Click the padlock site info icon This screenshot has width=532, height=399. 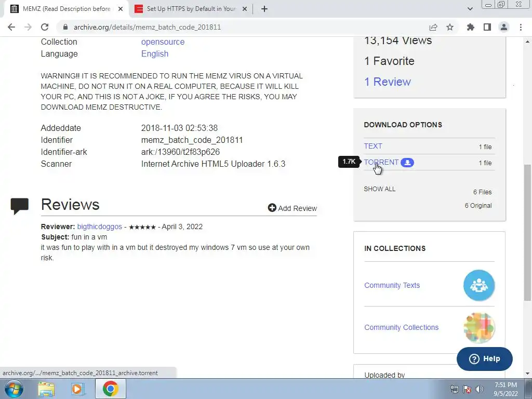pyautogui.click(x=65, y=27)
